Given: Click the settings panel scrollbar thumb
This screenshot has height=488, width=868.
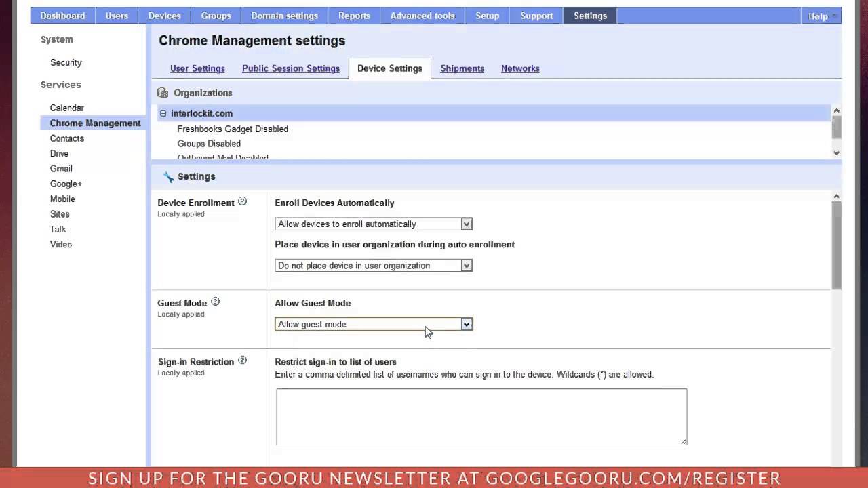Looking at the screenshot, I should [836, 245].
